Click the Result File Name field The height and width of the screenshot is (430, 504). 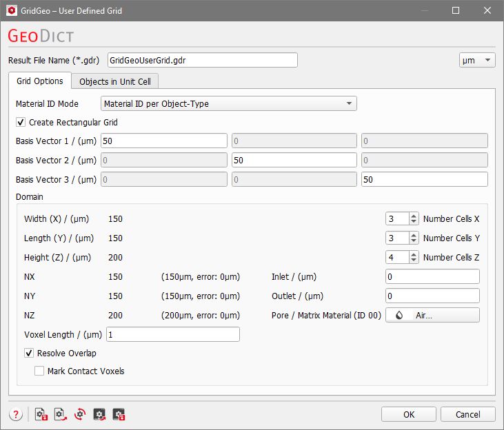(x=203, y=60)
